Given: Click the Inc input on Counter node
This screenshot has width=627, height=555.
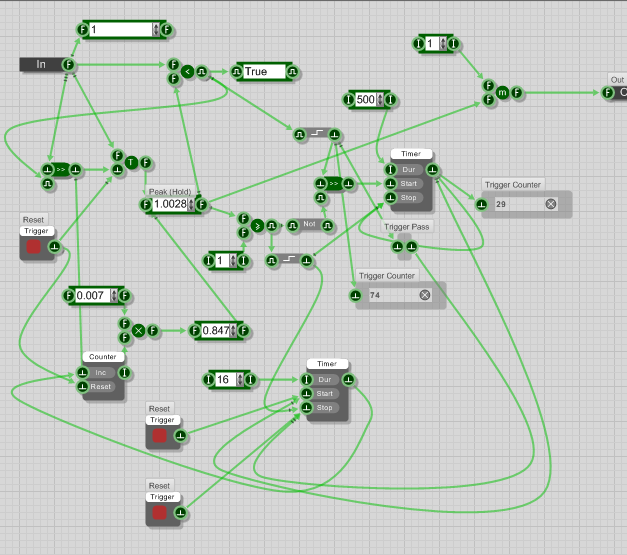Looking at the screenshot, I should (x=101, y=373).
